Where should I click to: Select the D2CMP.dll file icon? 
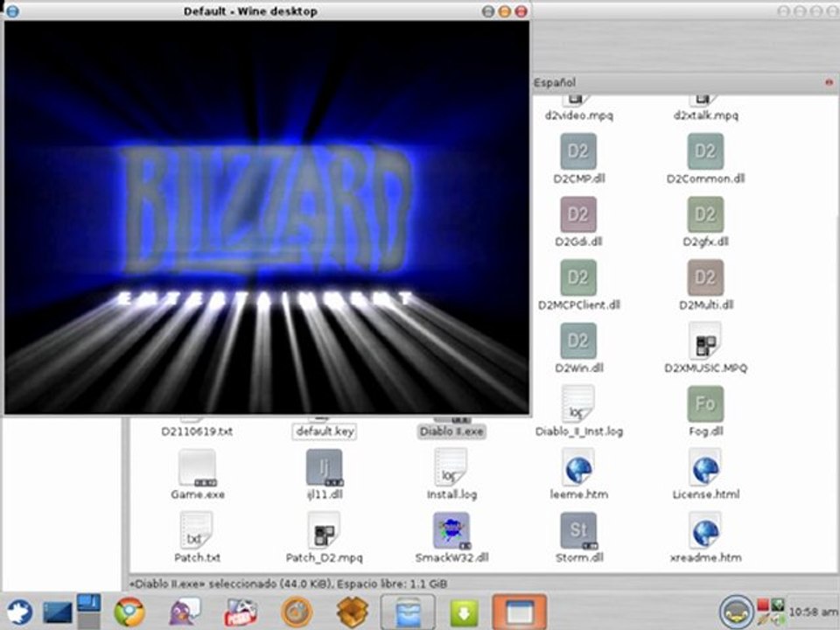pos(578,151)
